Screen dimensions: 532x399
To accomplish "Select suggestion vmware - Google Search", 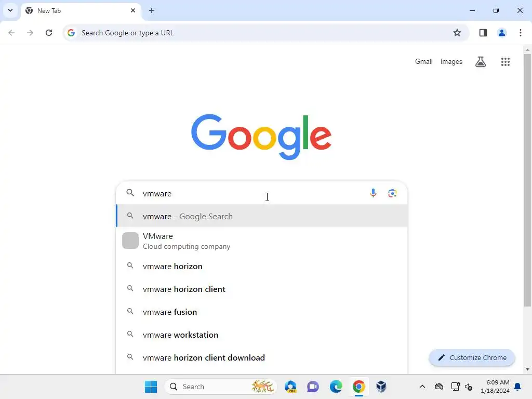I will [x=262, y=216].
